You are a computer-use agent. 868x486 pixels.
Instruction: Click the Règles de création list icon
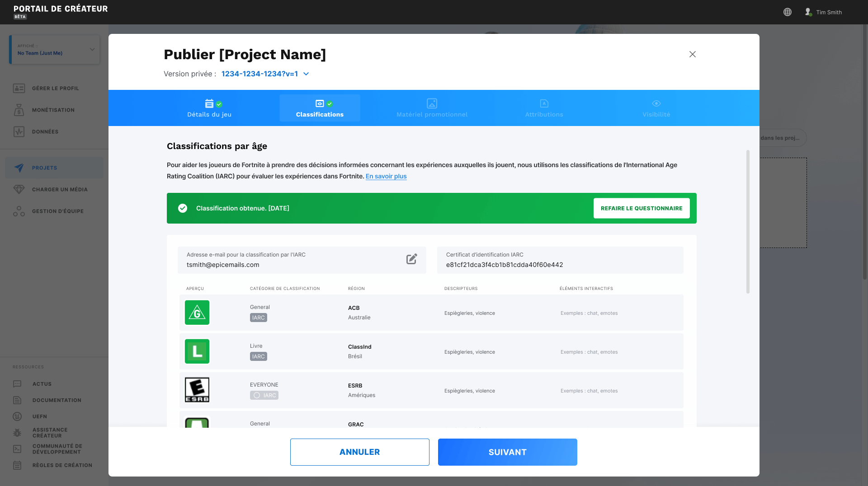click(17, 465)
